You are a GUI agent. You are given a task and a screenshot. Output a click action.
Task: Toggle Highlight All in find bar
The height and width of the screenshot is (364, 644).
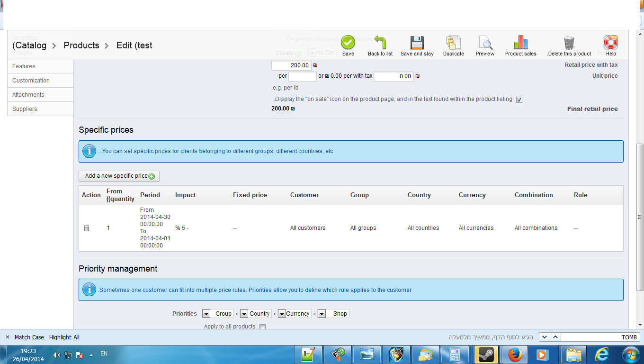coord(64,337)
